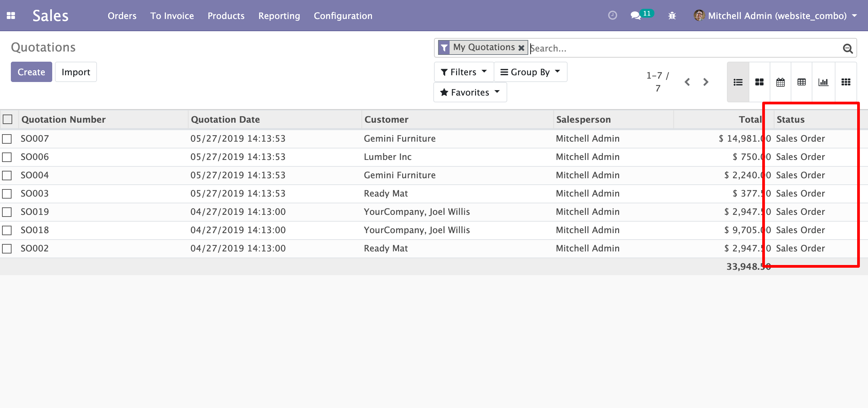Open the activities clock icon

coord(612,16)
